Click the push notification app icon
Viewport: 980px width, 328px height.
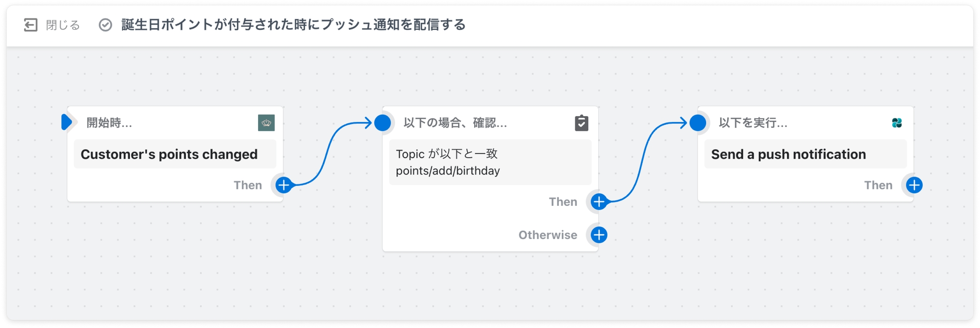tap(897, 123)
